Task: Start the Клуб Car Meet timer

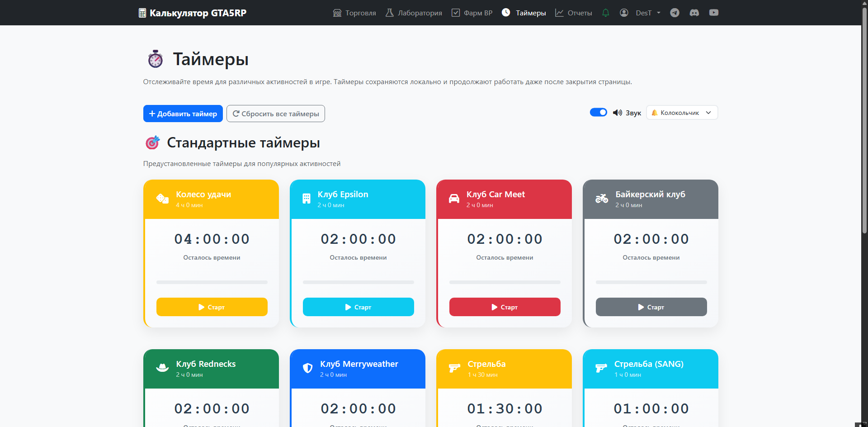Action: point(505,307)
